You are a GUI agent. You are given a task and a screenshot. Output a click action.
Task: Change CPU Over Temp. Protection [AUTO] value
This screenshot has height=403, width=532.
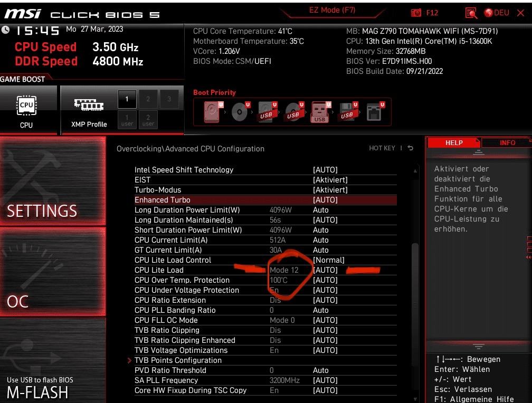pyautogui.click(x=325, y=280)
